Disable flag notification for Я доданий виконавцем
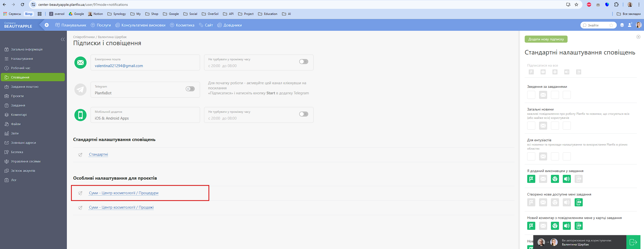Image resolution: width=644 pixels, height=249 pixels. [531, 179]
